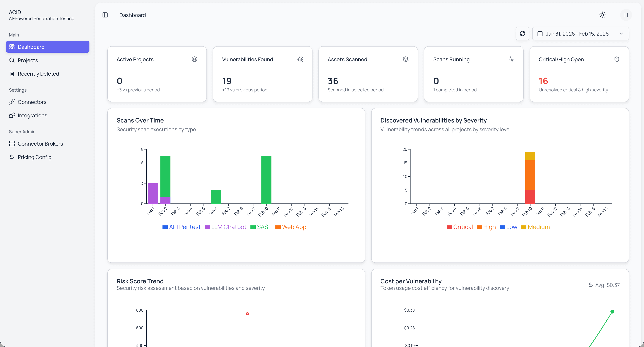Viewport: 644px width, 347px height.
Task: Click the Medium severity legend entry
Action: (535, 227)
